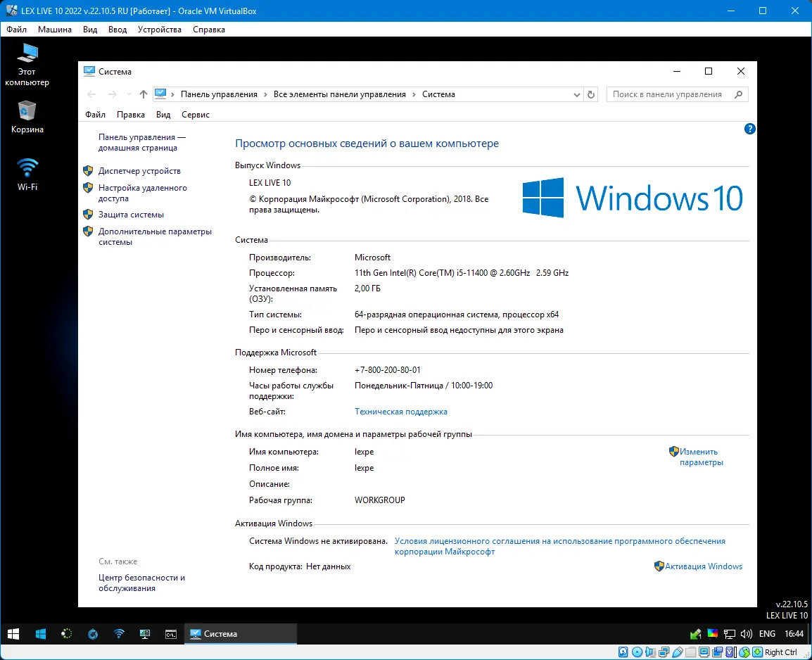This screenshot has height=660, width=812.
Task: Click the search magnifier icon
Action: pos(738,94)
